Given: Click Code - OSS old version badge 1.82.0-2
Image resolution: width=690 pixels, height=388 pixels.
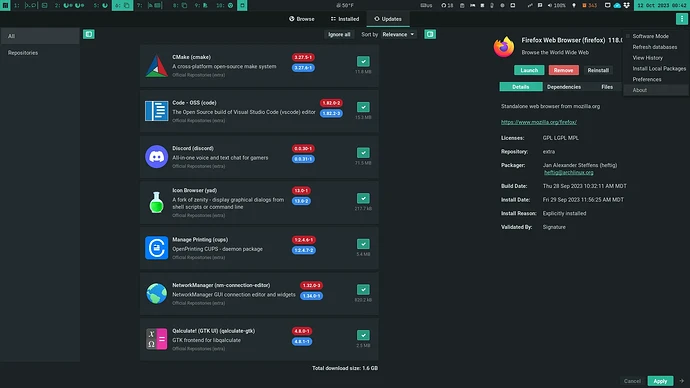Looking at the screenshot, I should tap(331, 103).
